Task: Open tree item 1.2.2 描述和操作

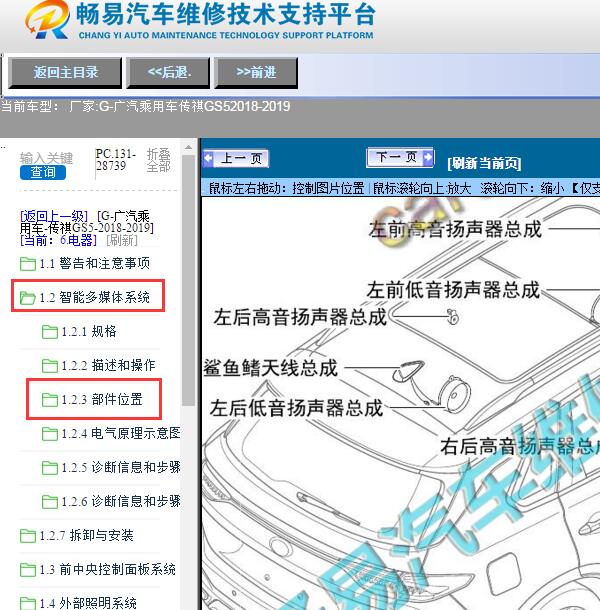Action: pos(108,365)
